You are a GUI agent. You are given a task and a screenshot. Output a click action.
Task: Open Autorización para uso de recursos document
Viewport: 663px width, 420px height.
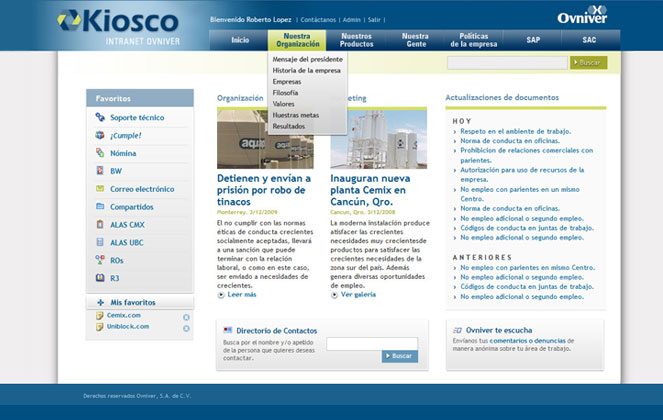(522, 174)
